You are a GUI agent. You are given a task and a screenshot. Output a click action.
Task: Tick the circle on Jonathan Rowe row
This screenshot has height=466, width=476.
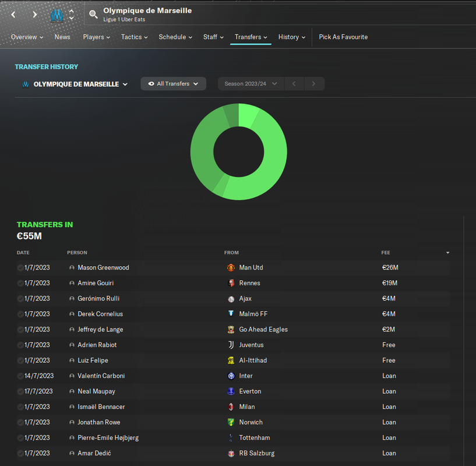(x=20, y=422)
